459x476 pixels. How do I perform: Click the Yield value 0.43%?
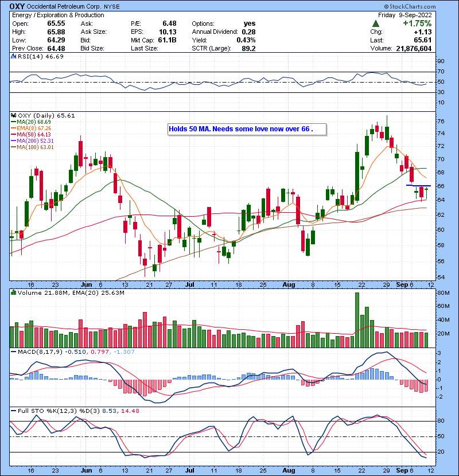coord(246,40)
